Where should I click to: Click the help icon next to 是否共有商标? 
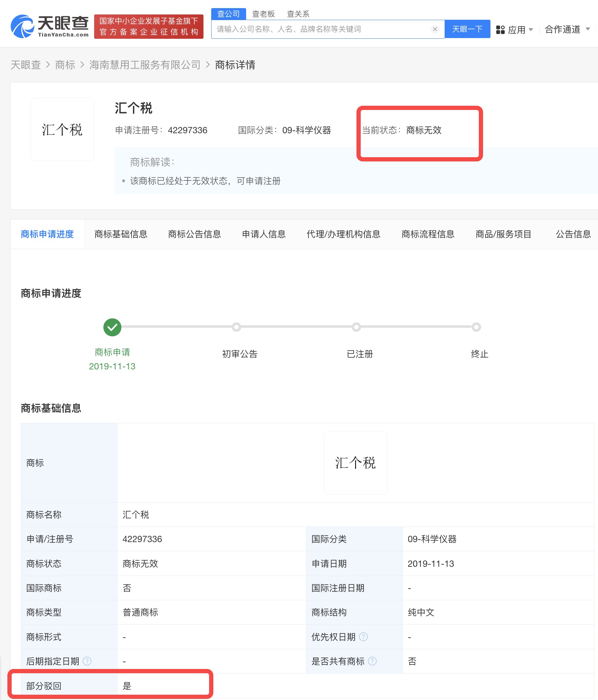click(372, 661)
